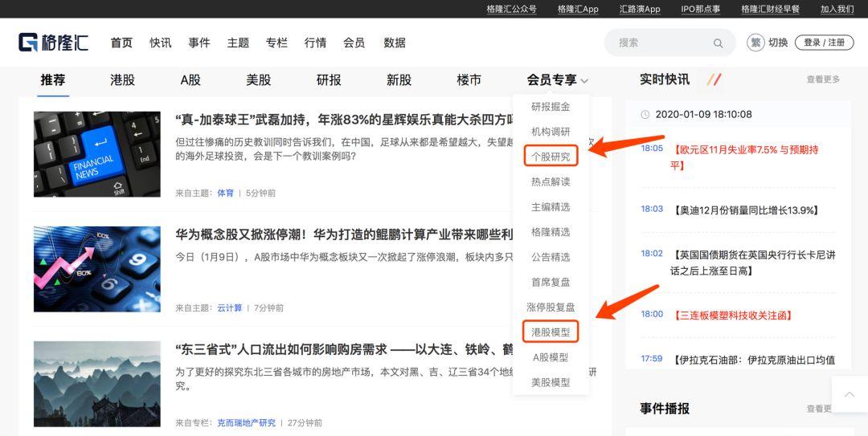Image resolution: width=868 pixels, height=436 pixels.
Task: Click the scroll-to-top arrow button
Action: pos(850,394)
